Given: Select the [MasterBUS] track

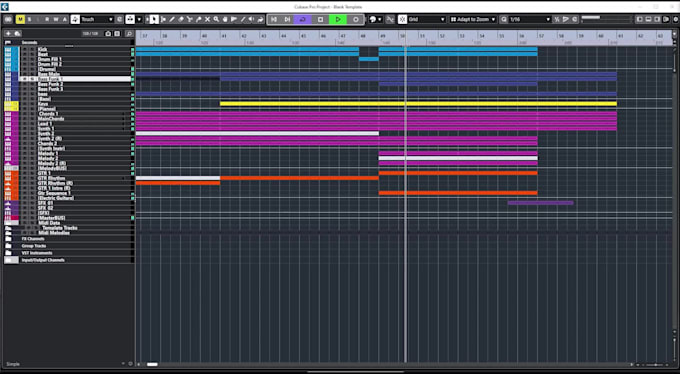Looking at the screenshot, I should [52, 218].
